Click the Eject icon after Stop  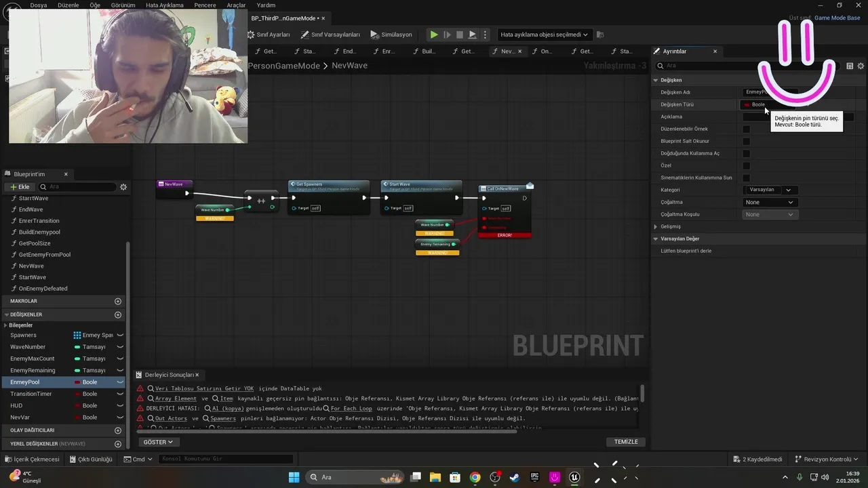pos(473,35)
